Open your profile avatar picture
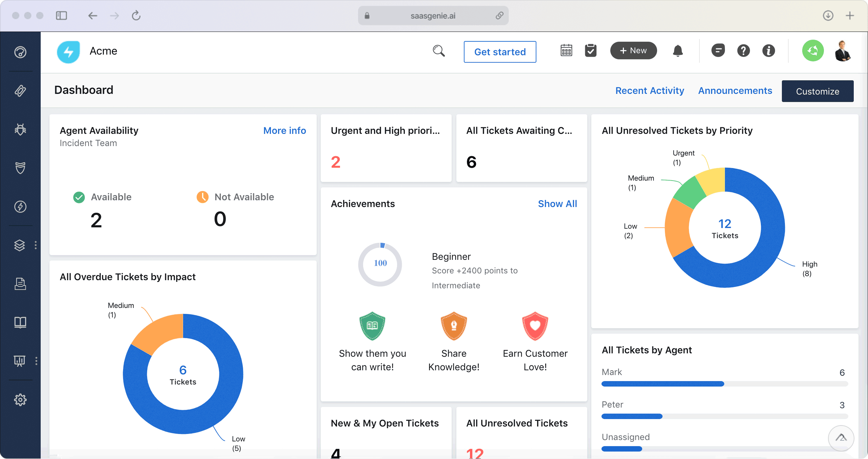This screenshot has width=868, height=459. (x=843, y=51)
